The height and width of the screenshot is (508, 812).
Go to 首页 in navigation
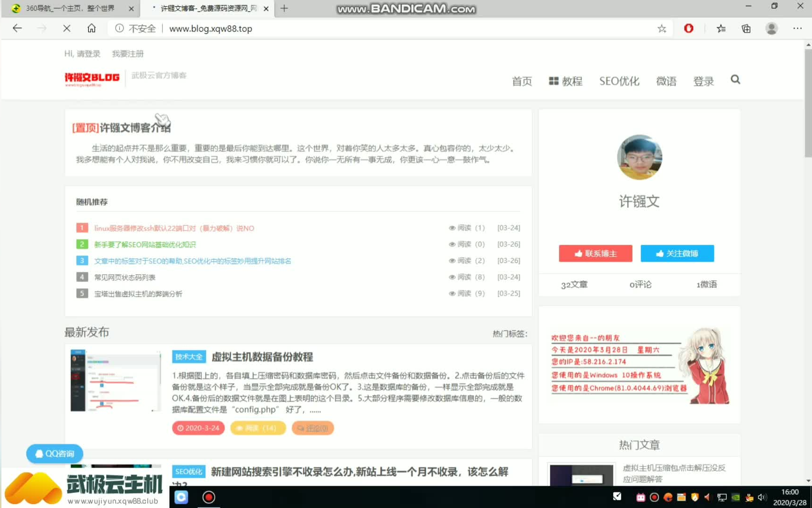point(522,81)
